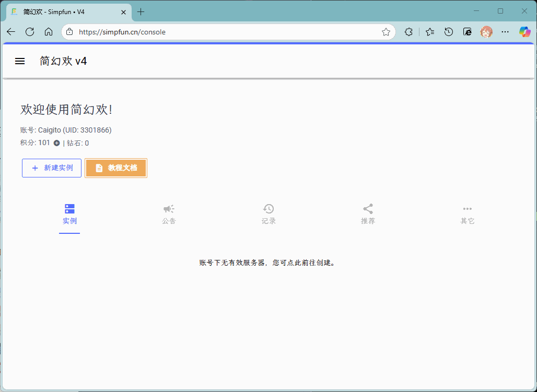537x392 pixels.
Task: Click the Internet Explorer mode icon
Action: click(468, 32)
